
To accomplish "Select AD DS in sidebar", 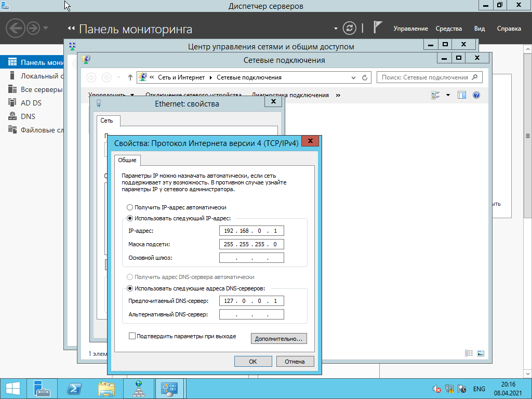I will (x=32, y=103).
